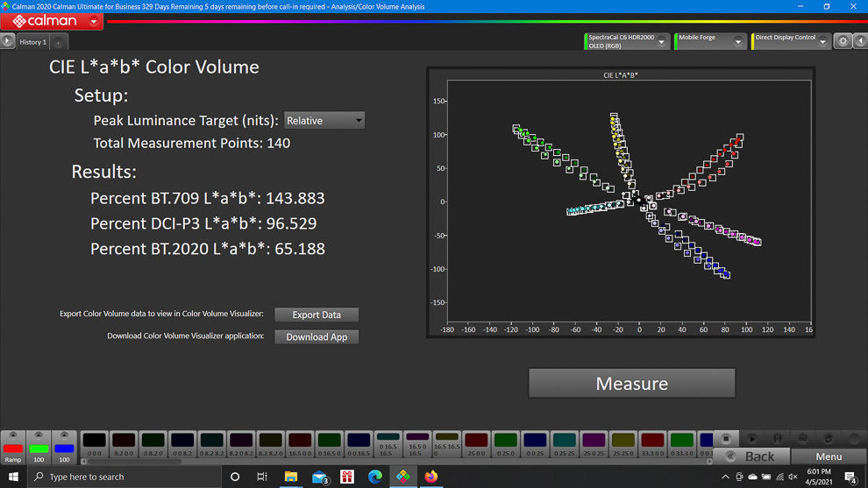
Task: Select the 16.5 0 0 patch
Action: point(300,443)
